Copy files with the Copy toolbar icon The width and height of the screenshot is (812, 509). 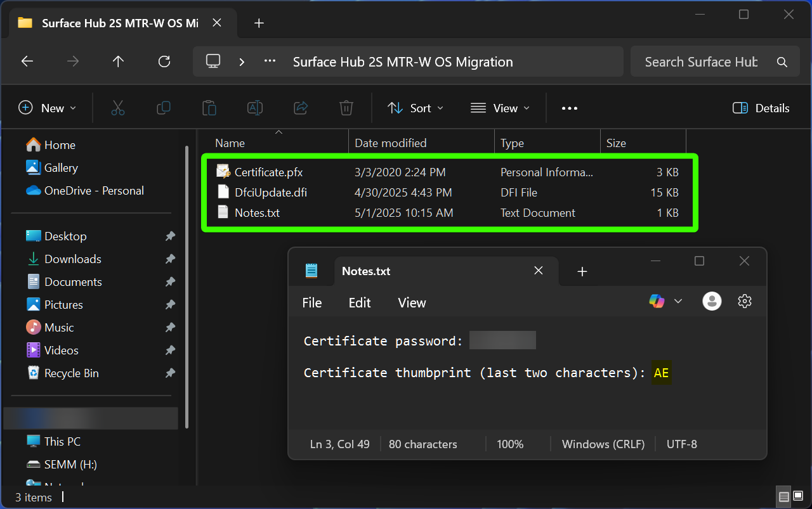click(164, 108)
